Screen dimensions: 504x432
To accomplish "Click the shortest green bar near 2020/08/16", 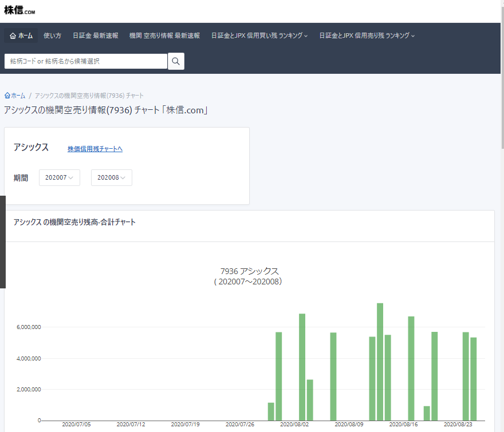I will click(x=427, y=413).
